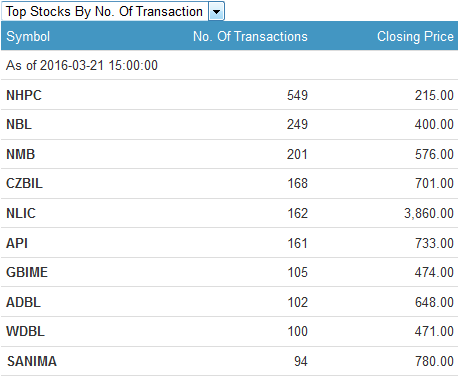
Task: Click SANIMA closing price 780.00
Action: tap(434, 362)
